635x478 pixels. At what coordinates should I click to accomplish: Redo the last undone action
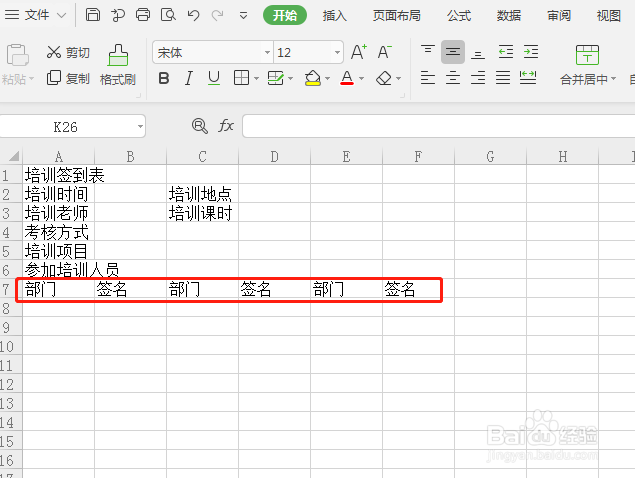(217, 15)
